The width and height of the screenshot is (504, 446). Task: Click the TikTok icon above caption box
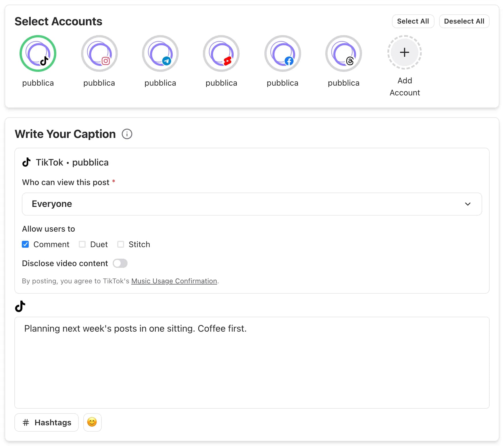click(x=20, y=306)
